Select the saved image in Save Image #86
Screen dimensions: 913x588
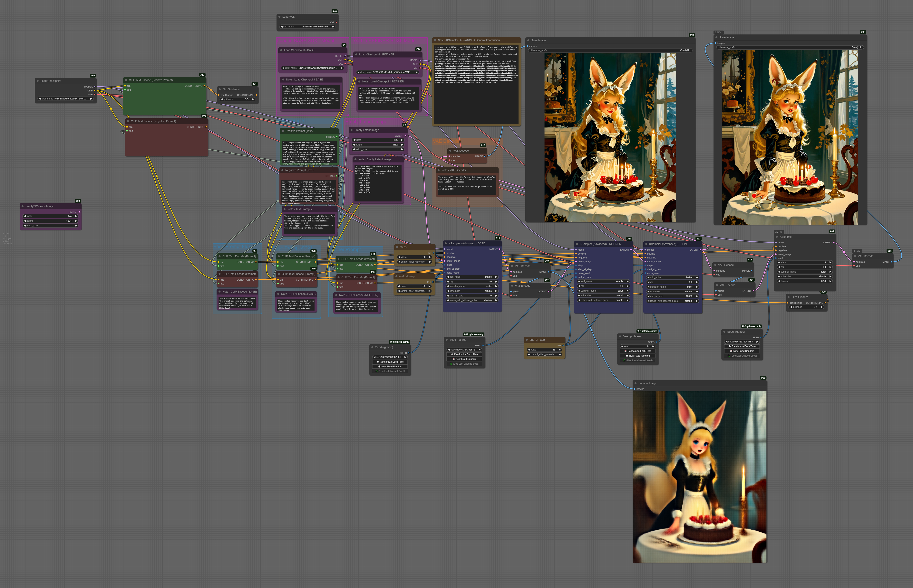pos(790,137)
